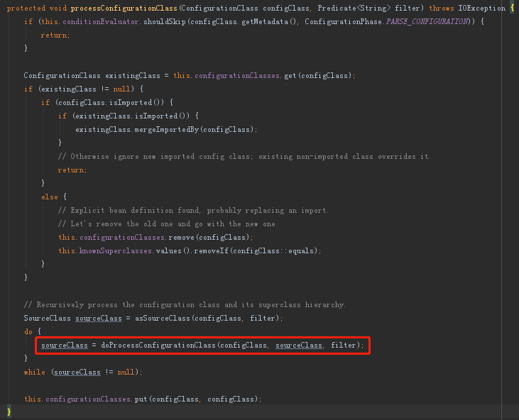Click the PARSE_CONFIGURATION constant

pos(427,21)
